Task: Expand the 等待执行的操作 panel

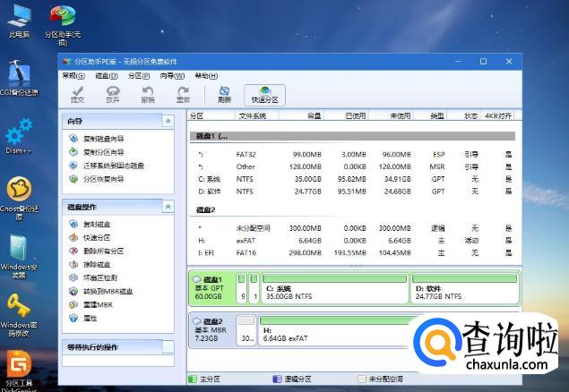Action: click(x=168, y=346)
